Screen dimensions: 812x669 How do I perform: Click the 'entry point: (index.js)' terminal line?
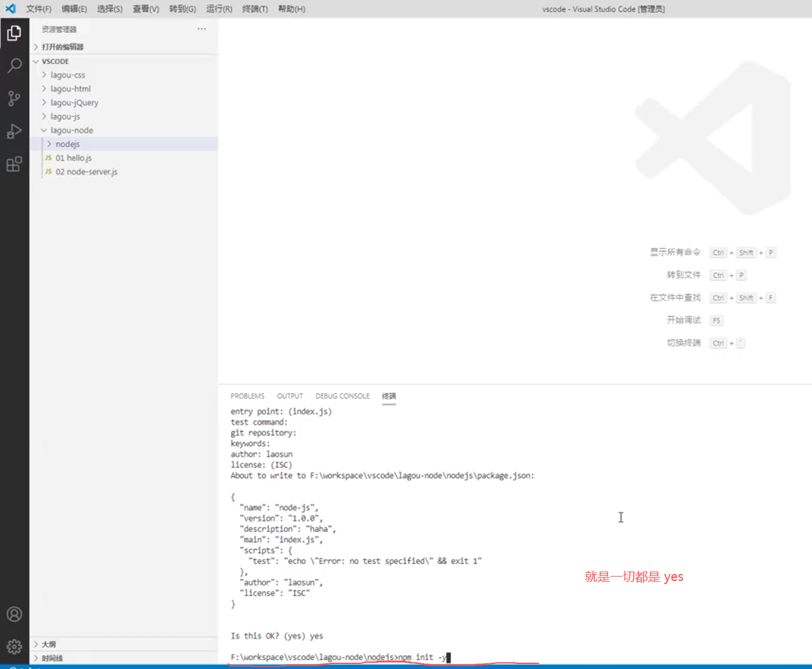click(x=281, y=411)
